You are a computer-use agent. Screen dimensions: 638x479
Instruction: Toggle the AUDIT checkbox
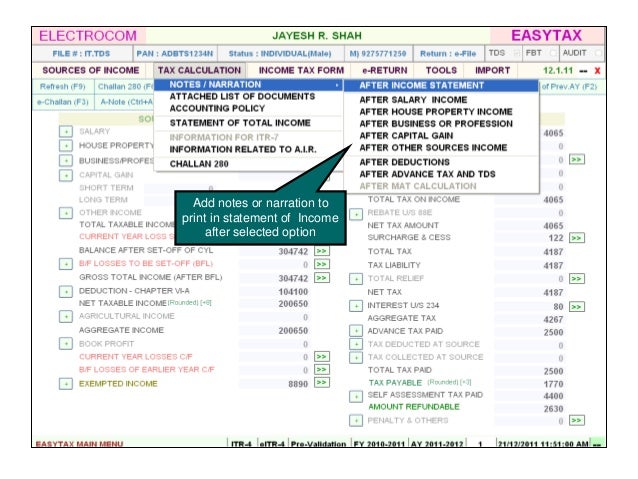point(598,53)
